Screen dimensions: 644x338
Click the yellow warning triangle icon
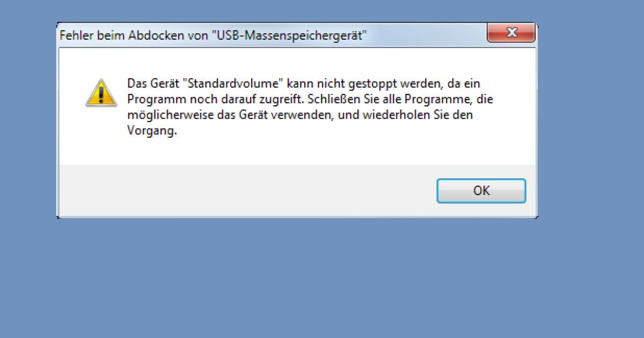point(101,92)
